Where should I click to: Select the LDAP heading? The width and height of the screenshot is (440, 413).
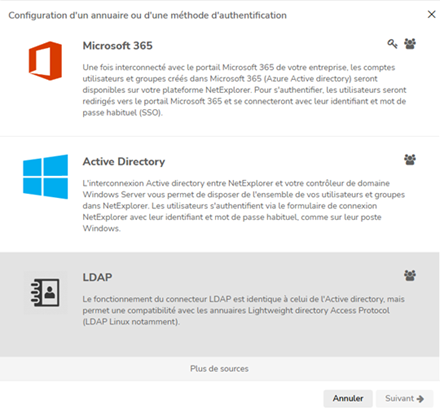[x=97, y=277]
